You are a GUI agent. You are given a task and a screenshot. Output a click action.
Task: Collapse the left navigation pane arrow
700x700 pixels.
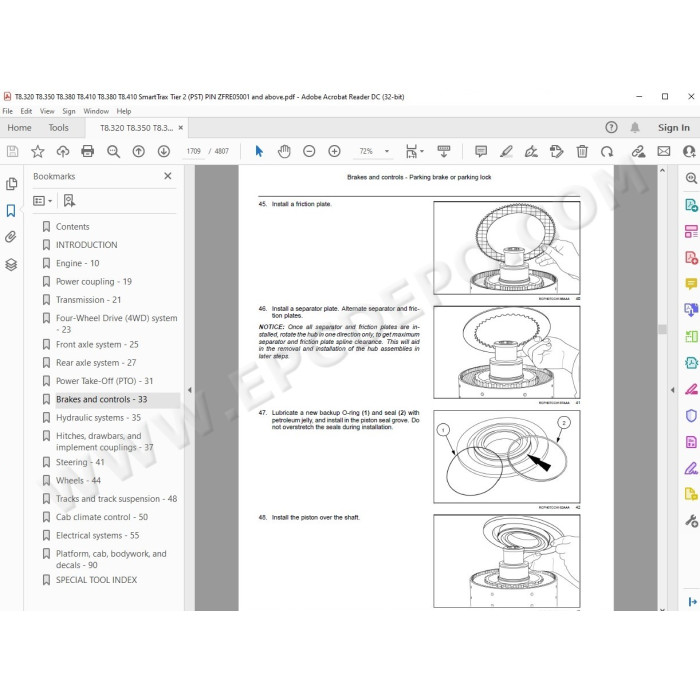[x=190, y=390]
